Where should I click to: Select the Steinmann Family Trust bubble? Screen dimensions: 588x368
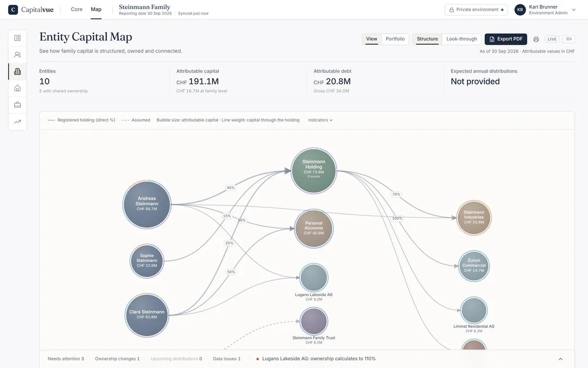tap(314, 321)
